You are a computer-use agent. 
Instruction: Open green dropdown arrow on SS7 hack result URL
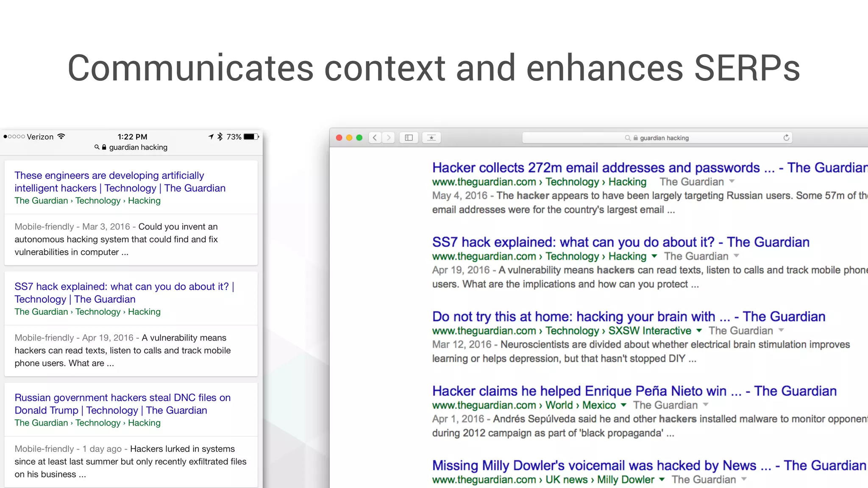tap(654, 256)
